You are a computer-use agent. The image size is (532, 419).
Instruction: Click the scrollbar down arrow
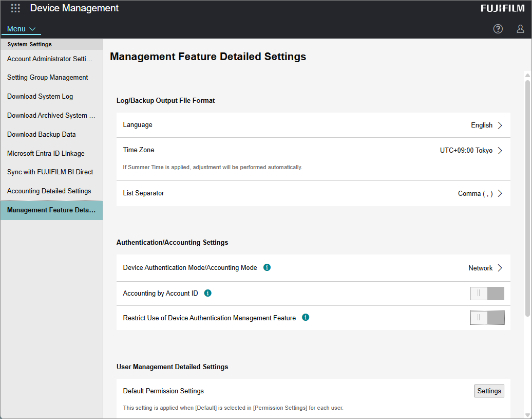[527, 415]
